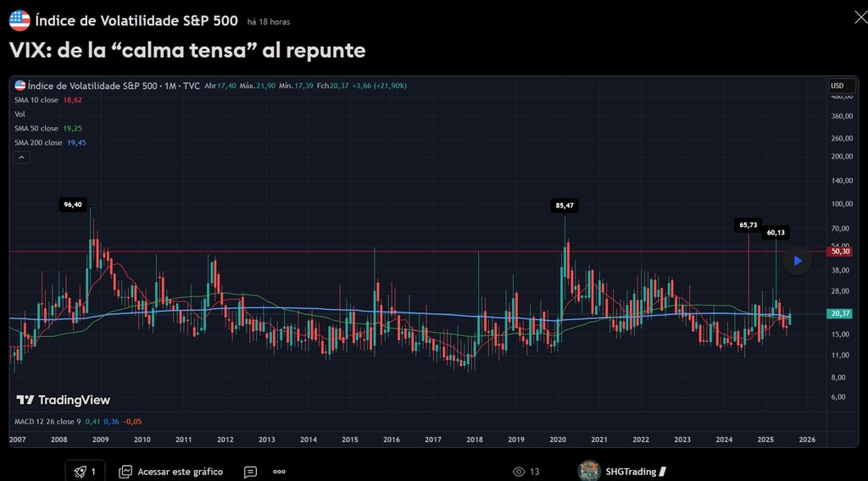Click the TradingView logo
Screen dimensions: 868x481
pos(63,400)
